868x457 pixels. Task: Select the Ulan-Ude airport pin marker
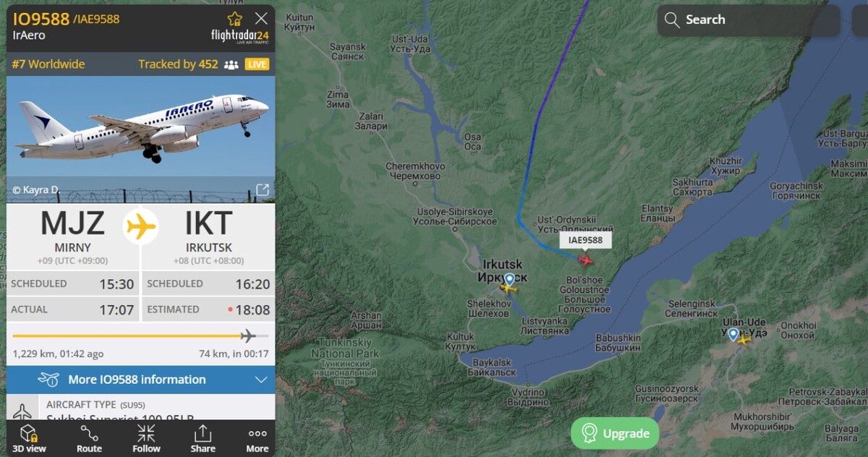(733, 334)
